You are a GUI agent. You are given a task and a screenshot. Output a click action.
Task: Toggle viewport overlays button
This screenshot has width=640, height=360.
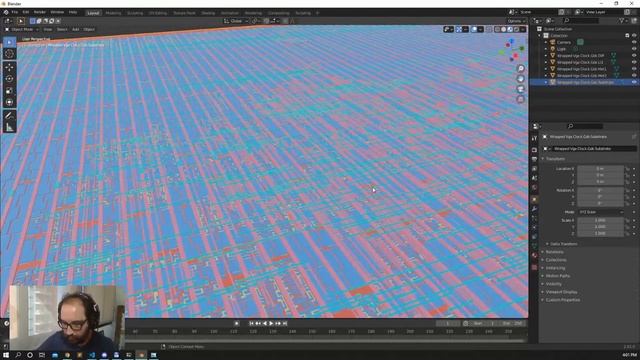tap(474, 29)
